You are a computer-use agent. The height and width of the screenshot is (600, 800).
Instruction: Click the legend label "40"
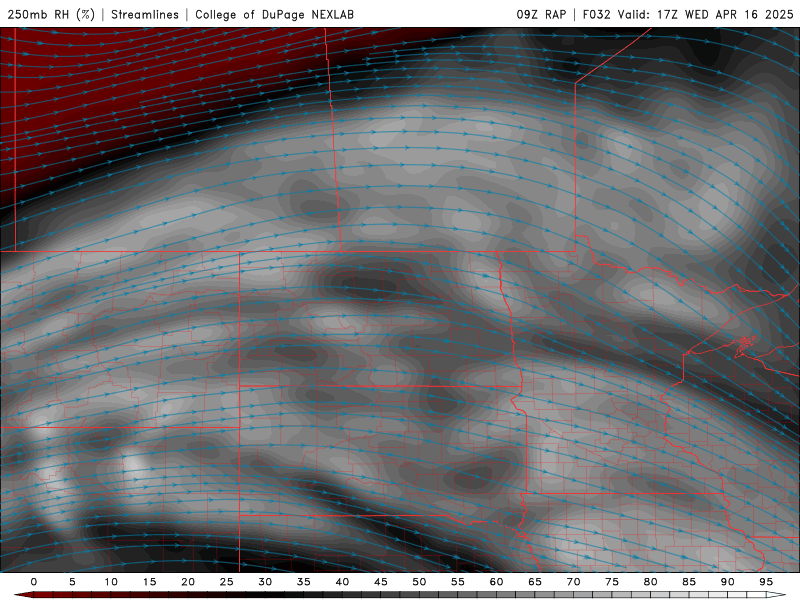[x=342, y=582]
